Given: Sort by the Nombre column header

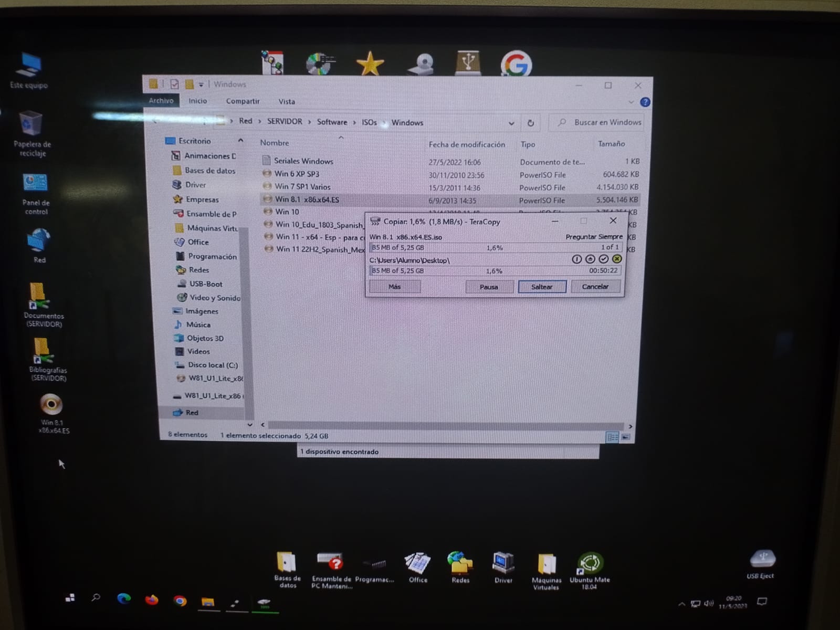Looking at the screenshot, I should click(x=275, y=143).
